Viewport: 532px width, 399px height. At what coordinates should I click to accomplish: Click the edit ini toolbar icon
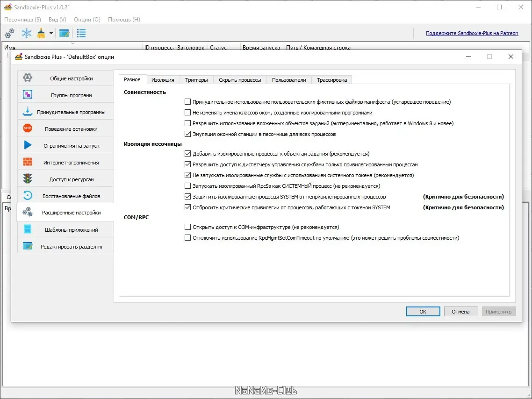click(x=64, y=33)
